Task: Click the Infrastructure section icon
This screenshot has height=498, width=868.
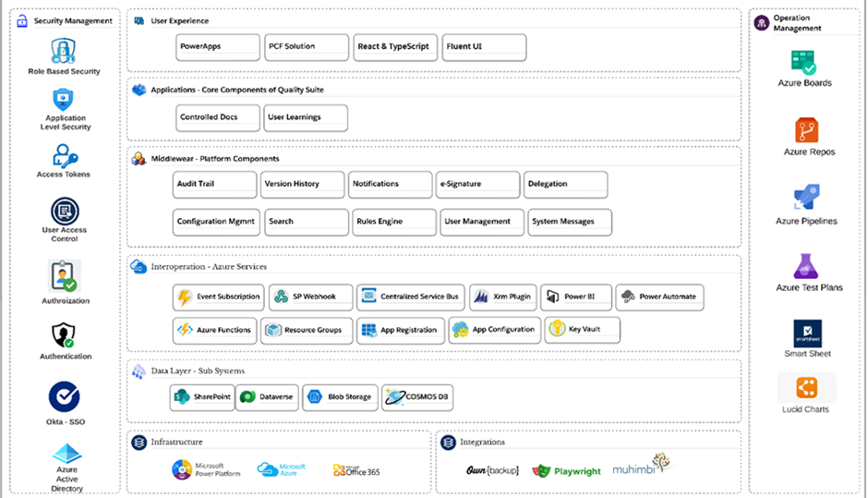Action: [x=139, y=442]
